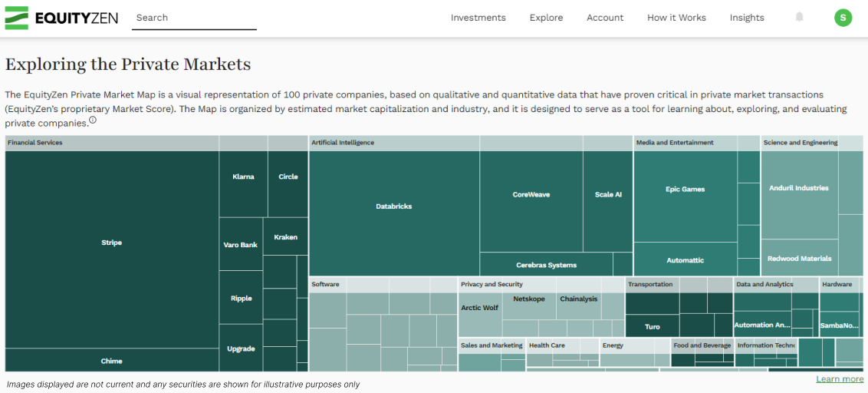Select the Automattic tile
This screenshot has height=393, width=868.
click(x=686, y=259)
